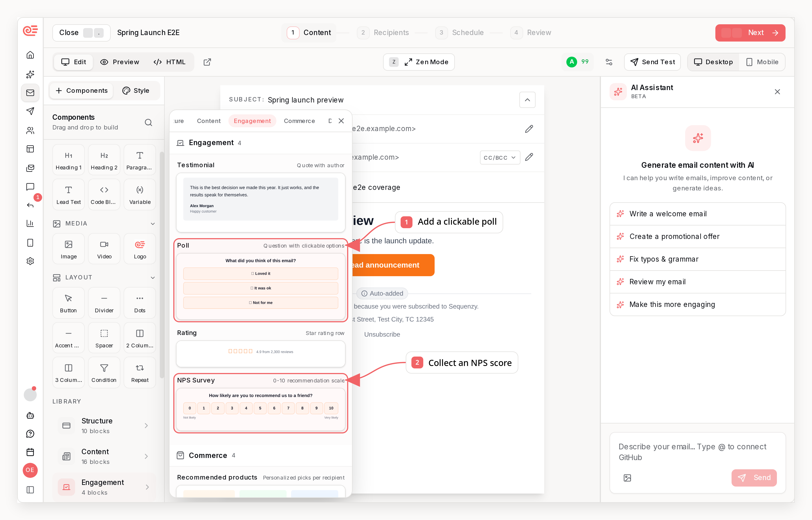
Task: Select the Engagement tab in block picker
Action: (x=252, y=121)
